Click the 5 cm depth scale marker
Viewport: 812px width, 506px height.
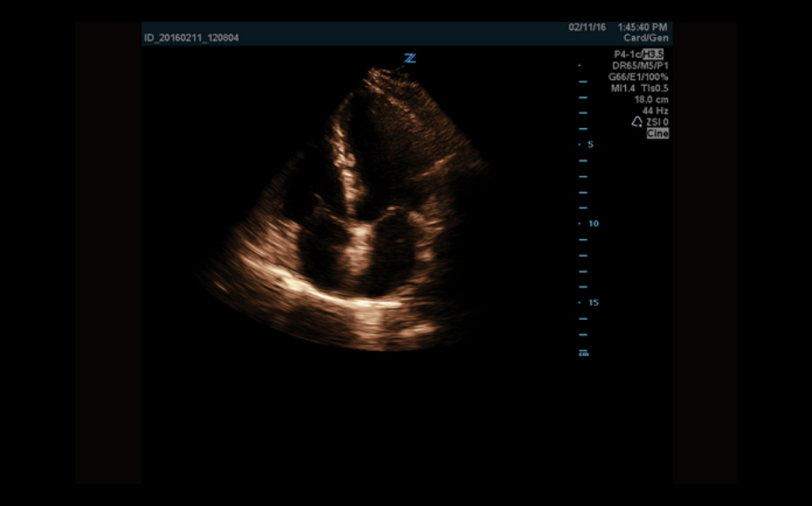click(590, 144)
